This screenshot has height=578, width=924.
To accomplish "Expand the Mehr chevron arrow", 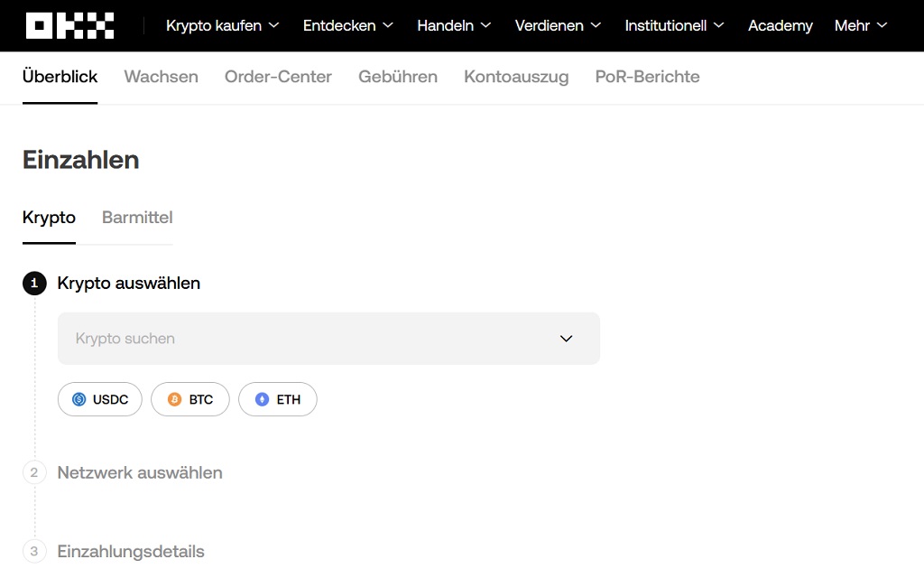I will [x=882, y=25].
